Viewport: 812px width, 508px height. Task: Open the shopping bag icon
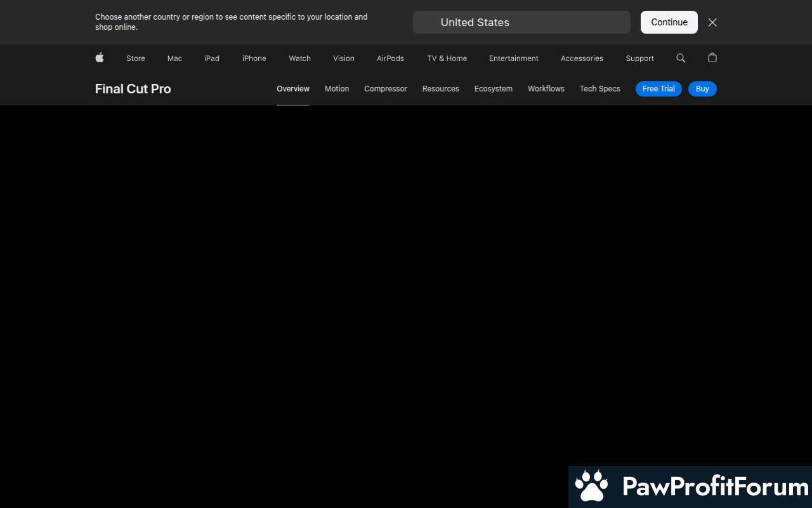click(712, 58)
